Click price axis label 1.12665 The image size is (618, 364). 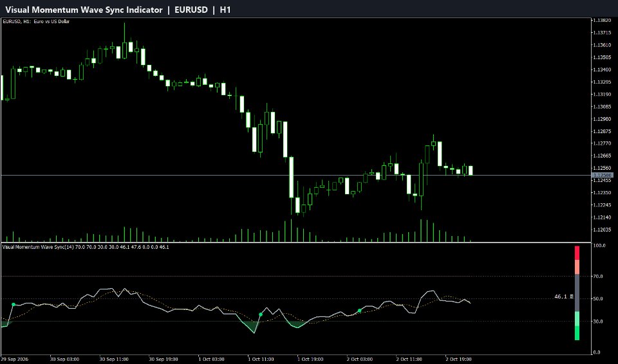tap(602, 156)
